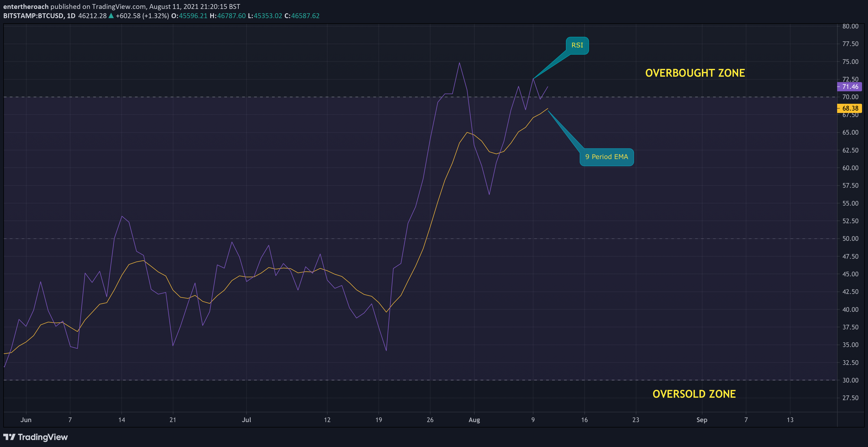Click the 50.00 price axis label

(850, 238)
